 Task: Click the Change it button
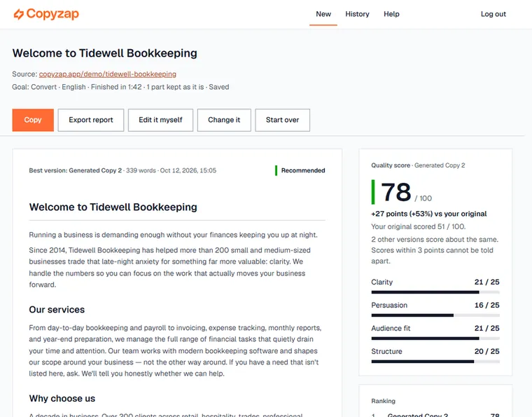224,120
